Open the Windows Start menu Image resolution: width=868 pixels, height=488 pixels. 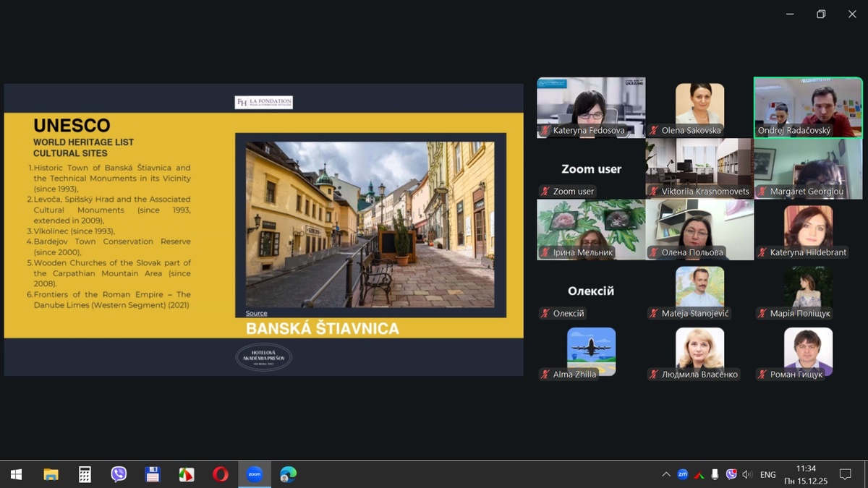pyautogui.click(x=16, y=474)
